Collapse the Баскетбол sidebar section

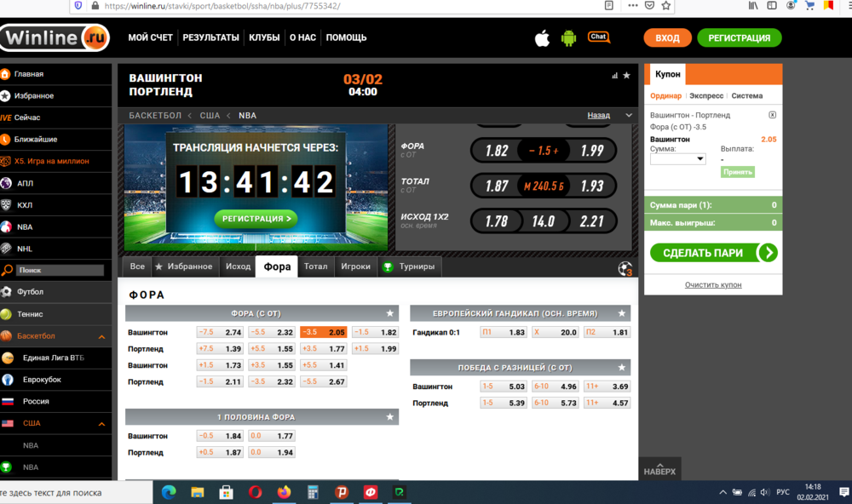click(101, 337)
